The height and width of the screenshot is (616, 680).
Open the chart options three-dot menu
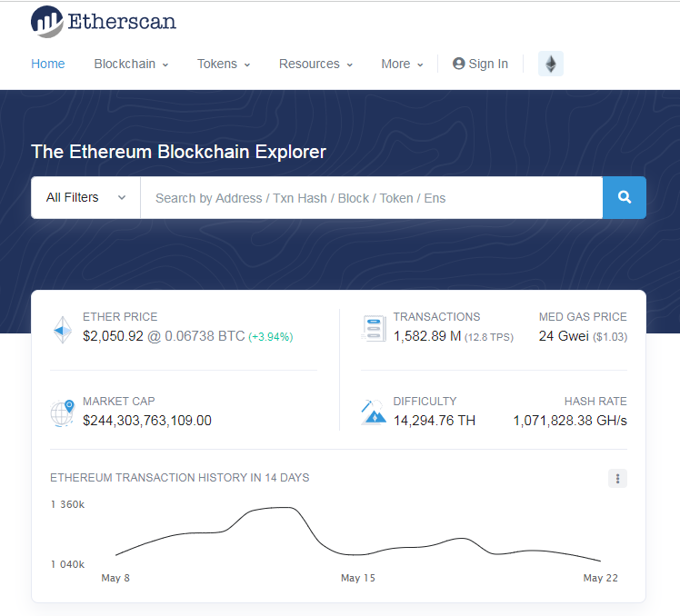pyautogui.click(x=617, y=478)
